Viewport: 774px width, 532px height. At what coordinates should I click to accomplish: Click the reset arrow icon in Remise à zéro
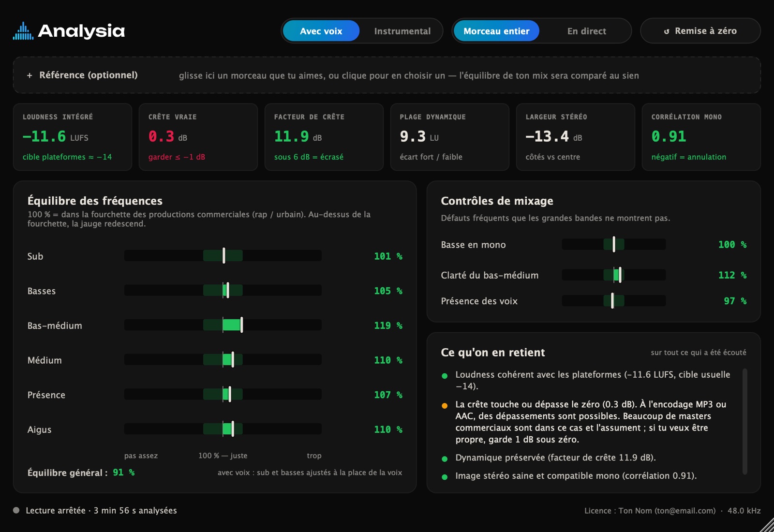[667, 31]
